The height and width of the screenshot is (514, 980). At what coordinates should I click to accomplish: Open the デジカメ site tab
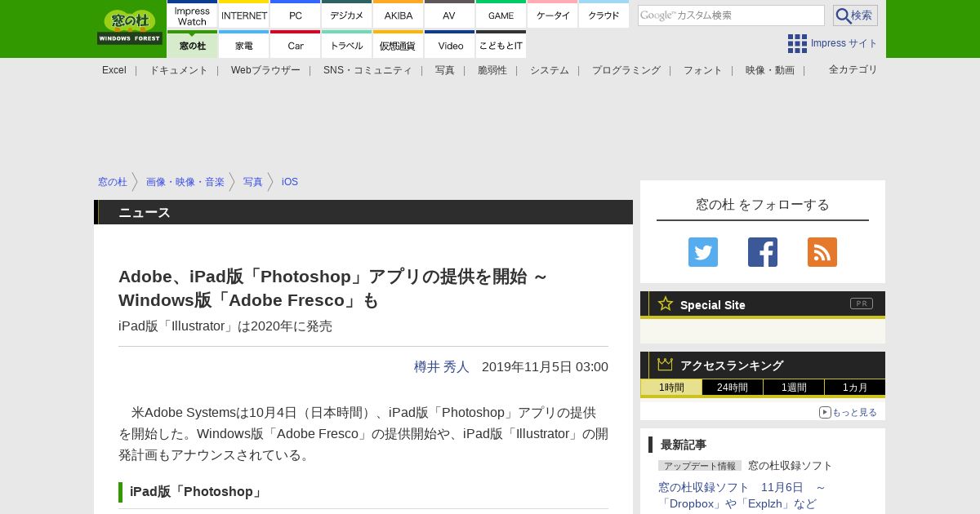click(x=346, y=16)
